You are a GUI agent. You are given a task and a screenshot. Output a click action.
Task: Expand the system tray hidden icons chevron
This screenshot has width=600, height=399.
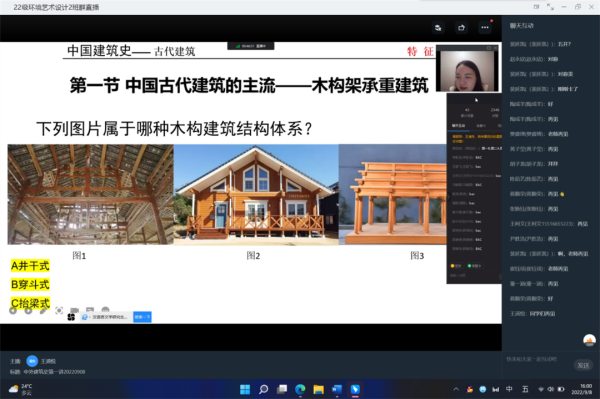pyautogui.click(x=456, y=389)
